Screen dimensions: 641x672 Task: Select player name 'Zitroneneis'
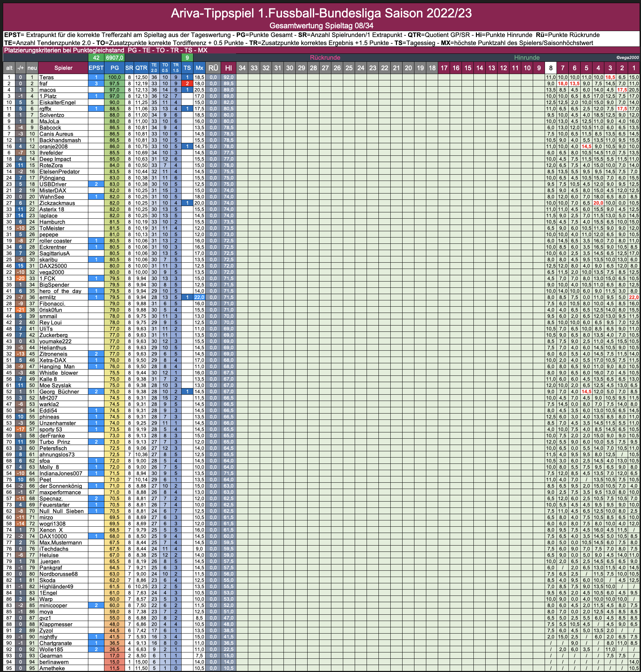tap(53, 354)
